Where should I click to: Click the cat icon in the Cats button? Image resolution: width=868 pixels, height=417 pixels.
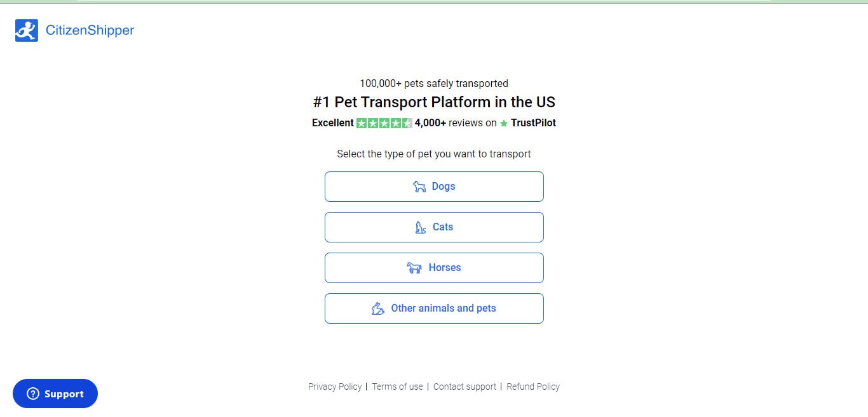(420, 227)
